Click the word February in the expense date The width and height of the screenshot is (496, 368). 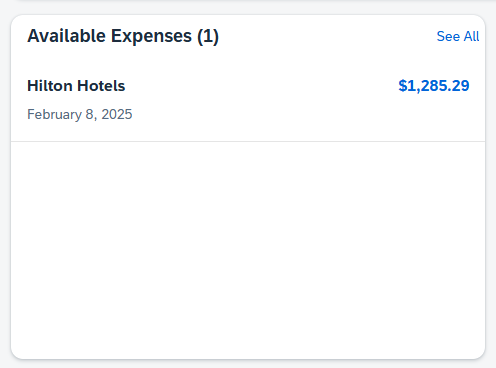54,114
